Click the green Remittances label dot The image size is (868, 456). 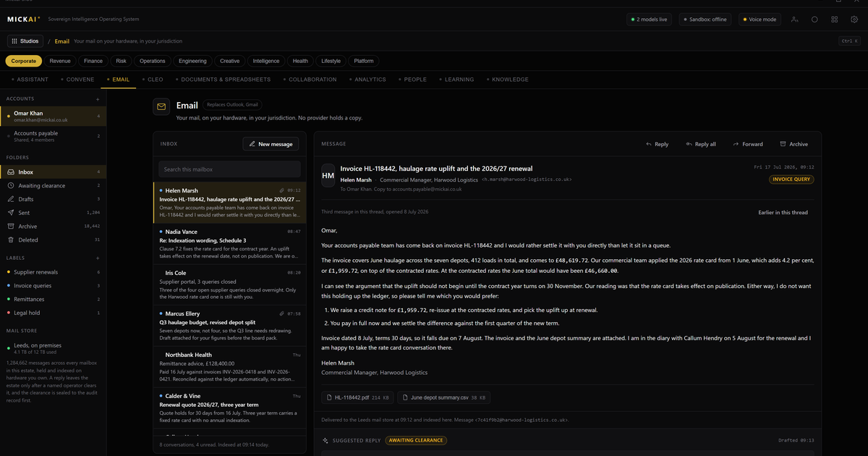point(8,299)
